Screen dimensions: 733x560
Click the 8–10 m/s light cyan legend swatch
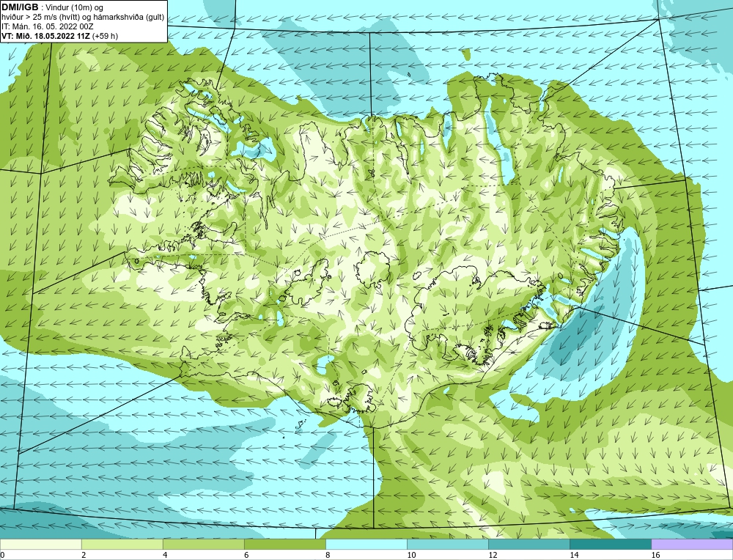pyautogui.click(x=366, y=545)
